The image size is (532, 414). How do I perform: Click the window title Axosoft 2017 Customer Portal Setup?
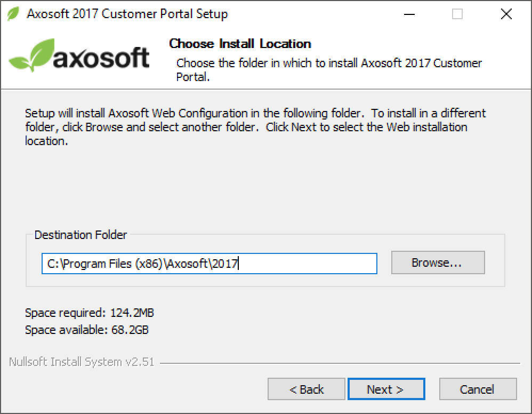click(127, 14)
